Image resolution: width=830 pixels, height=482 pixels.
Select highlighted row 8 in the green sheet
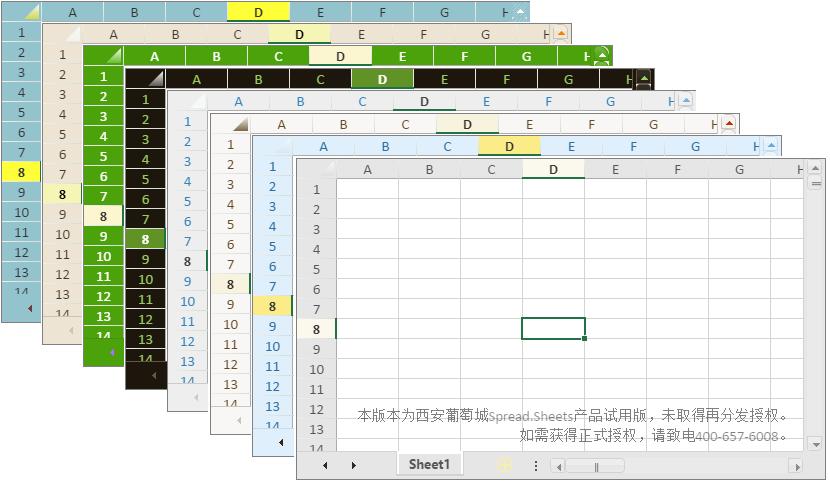click(103, 216)
